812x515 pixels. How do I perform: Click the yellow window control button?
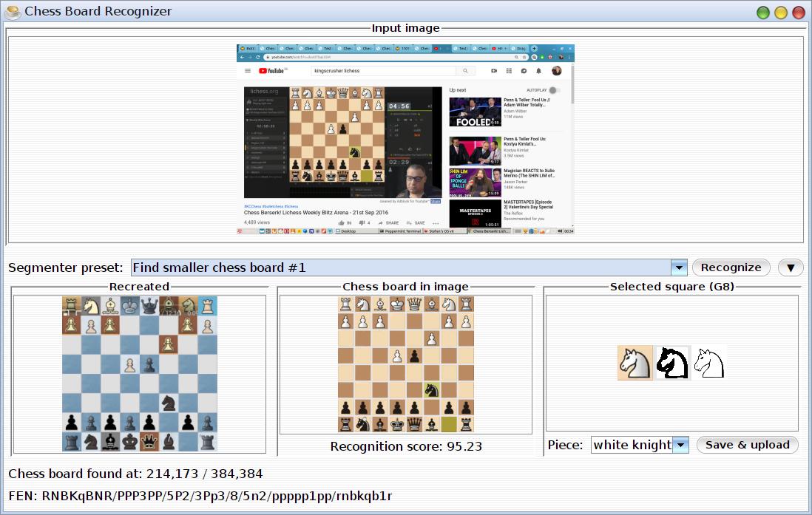(x=781, y=12)
